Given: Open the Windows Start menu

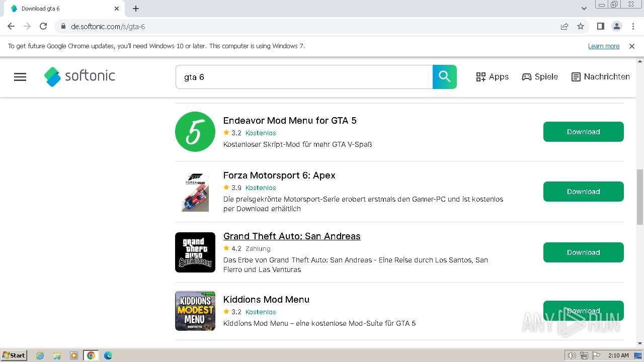Looking at the screenshot, I should (14, 355).
